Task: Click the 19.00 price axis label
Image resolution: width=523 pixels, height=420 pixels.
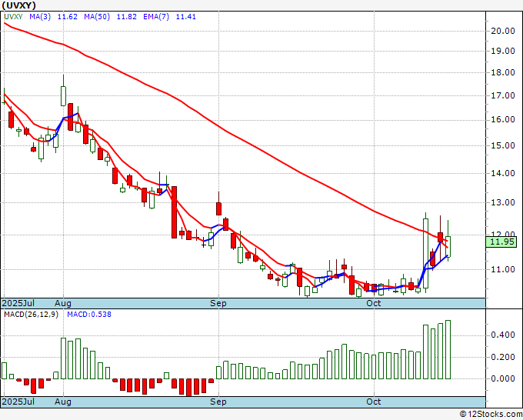Action: point(503,51)
